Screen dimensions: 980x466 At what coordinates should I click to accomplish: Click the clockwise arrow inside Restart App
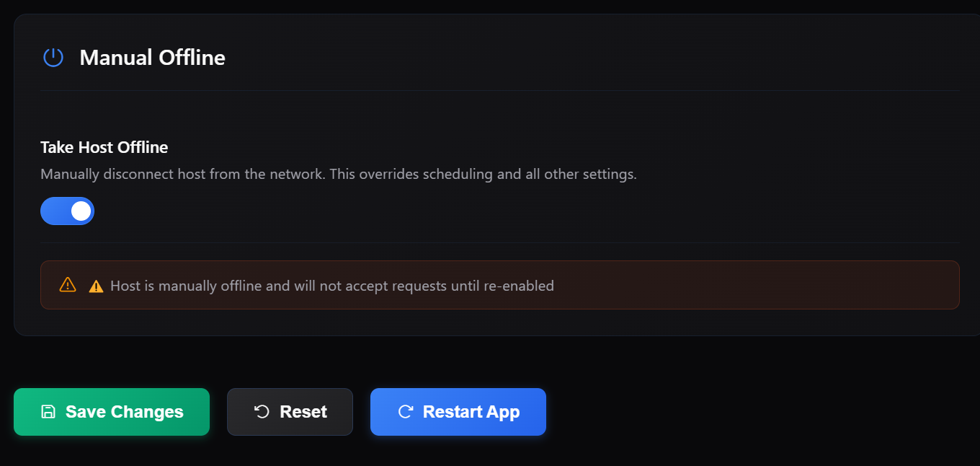tap(404, 411)
